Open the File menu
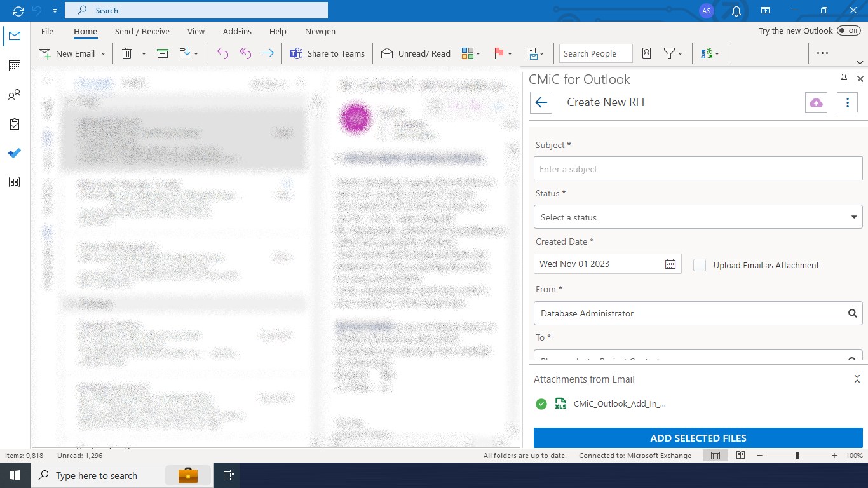The width and height of the screenshot is (868, 488). tap(47, 31)
